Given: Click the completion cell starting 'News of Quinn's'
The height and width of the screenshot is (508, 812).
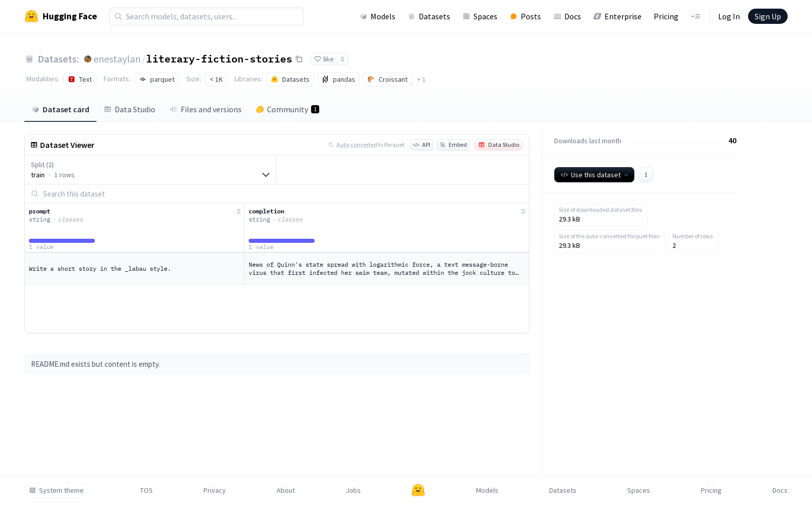Looking at the screenshot, I should 387,269.
